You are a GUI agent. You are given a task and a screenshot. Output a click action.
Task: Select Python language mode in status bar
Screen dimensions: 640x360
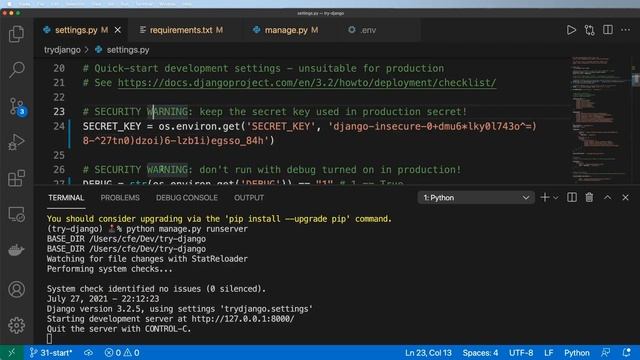pyautogui.click(x=576, y=353)
